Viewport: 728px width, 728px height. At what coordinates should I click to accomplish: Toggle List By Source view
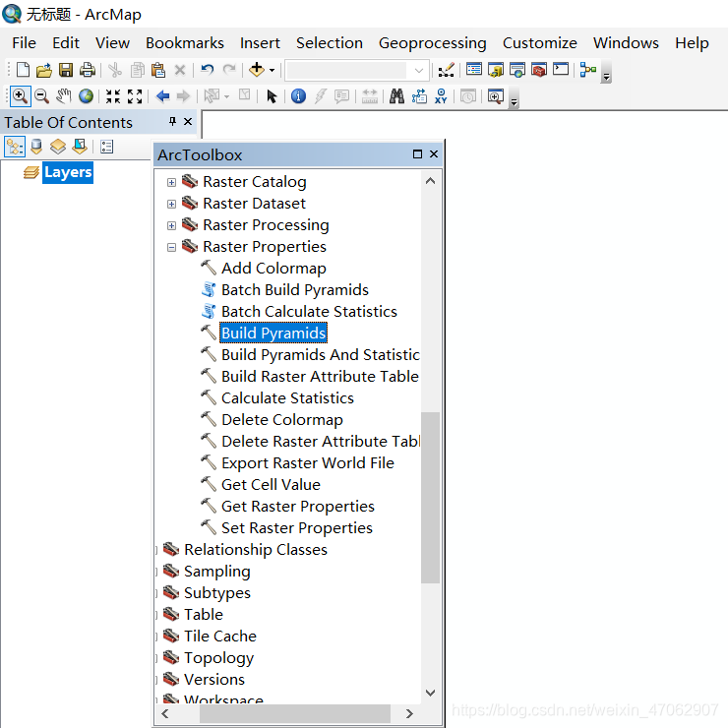click(36, 147)
